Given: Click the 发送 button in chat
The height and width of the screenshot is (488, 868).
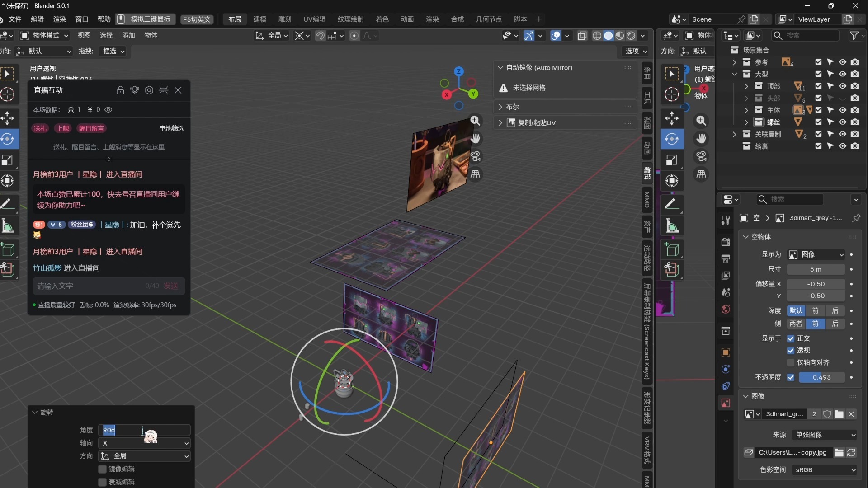Looking at the screenshot, I should [171, 286].
